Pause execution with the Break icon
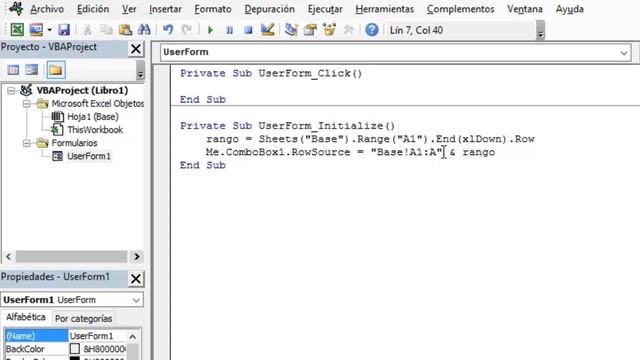This screenshot has height=360, width=640. pos(230,30)
